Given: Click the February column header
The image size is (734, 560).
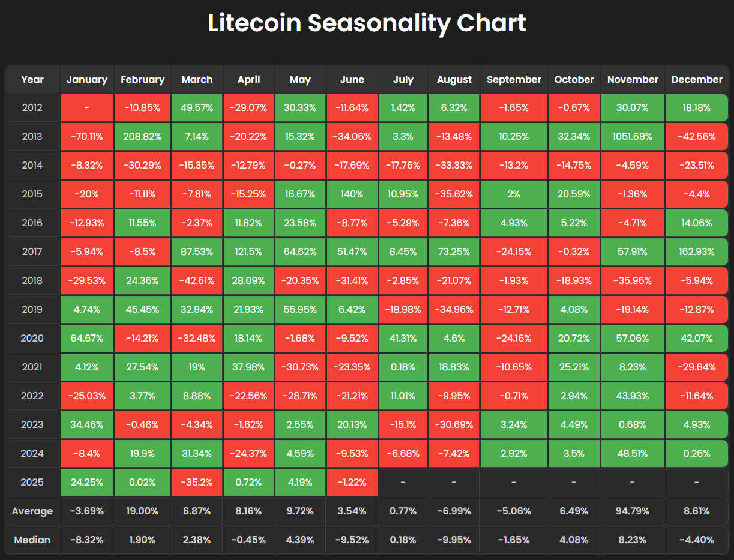Looking at the screenshot, I should 142,79.
